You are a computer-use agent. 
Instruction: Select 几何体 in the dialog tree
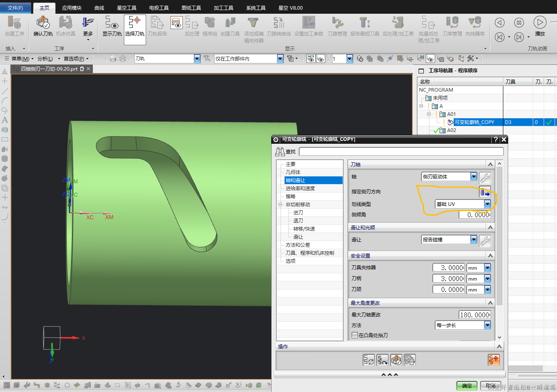click(x=293, y=172)
